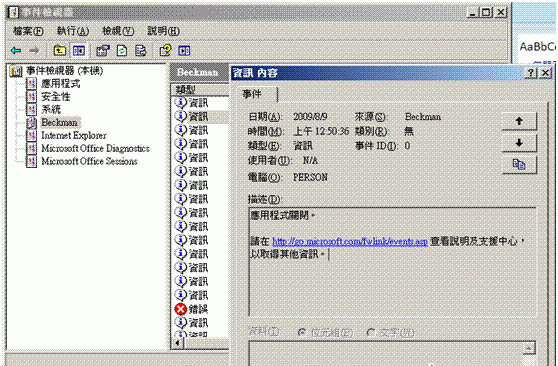This screenshot has height=366, width=558.
Task: Click the 電腦 value PERSON
Action: (310, 177)
